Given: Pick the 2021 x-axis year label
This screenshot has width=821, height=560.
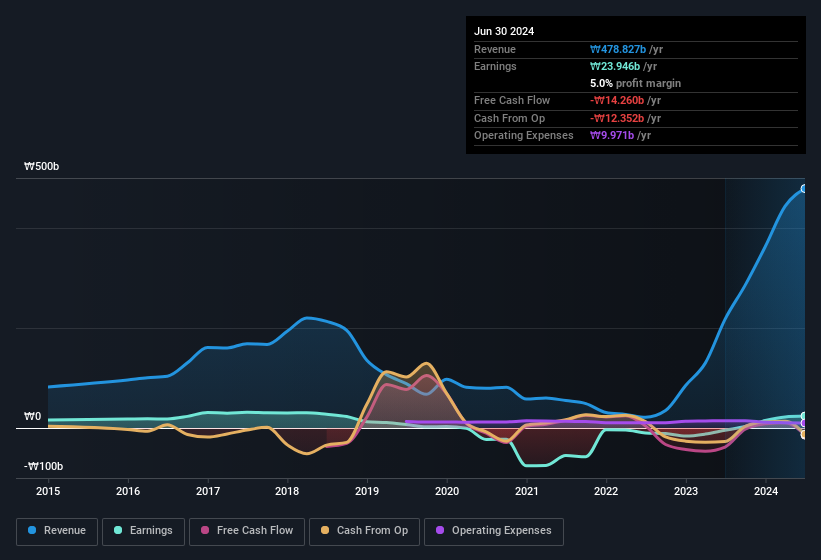Looking at the screenshot, I should tap(527, 491).
